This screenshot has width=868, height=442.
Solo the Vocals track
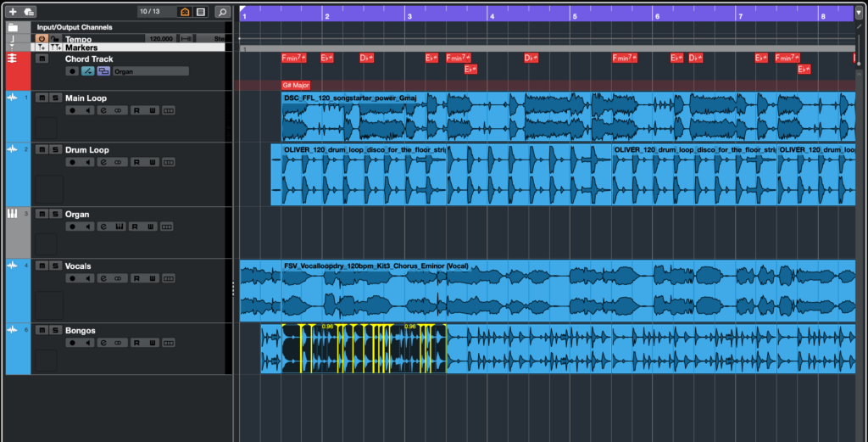click(55, 266)
